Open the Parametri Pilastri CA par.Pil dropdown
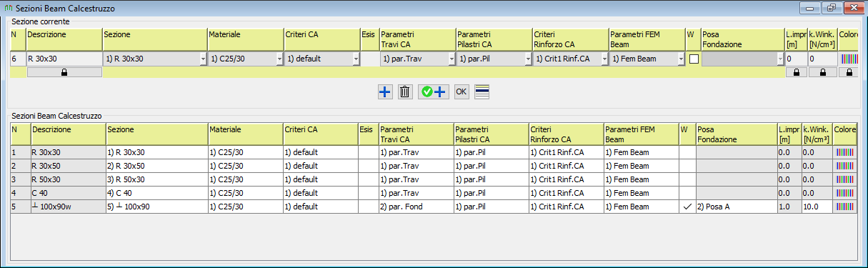Screen dimensions: 868x268 494,59
